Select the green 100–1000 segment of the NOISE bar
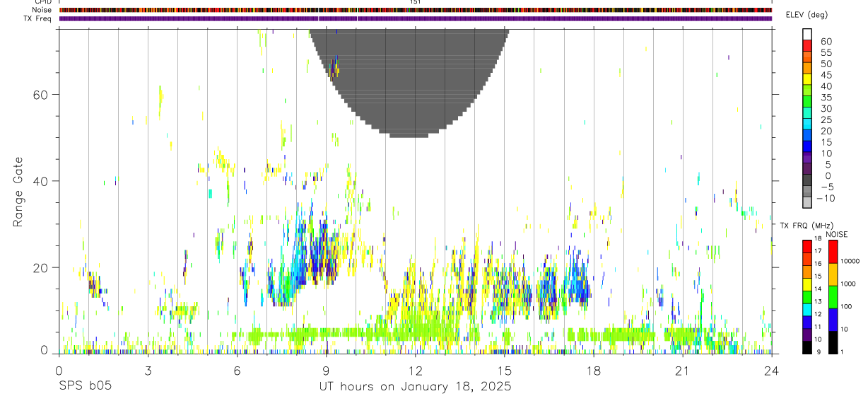The height and width of the screenshot is (401, 868). pyautogui.click(x=833, y=297)
